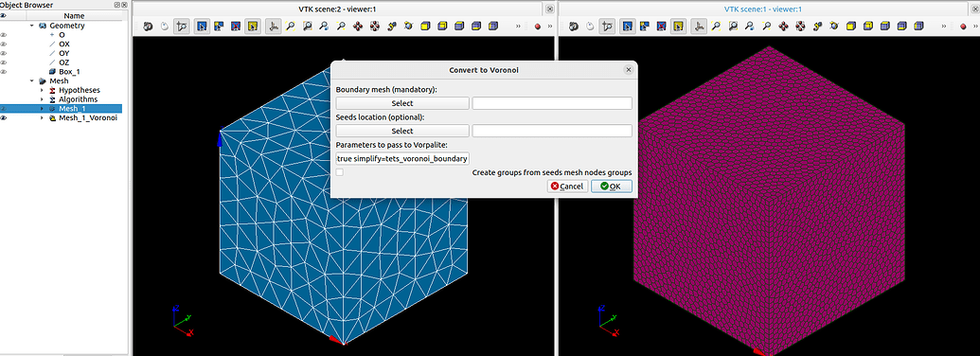This screenshot has height=356, width=980.
Task: Expand the Mesh_1_Voronoi node
Action: pos(42,117)
